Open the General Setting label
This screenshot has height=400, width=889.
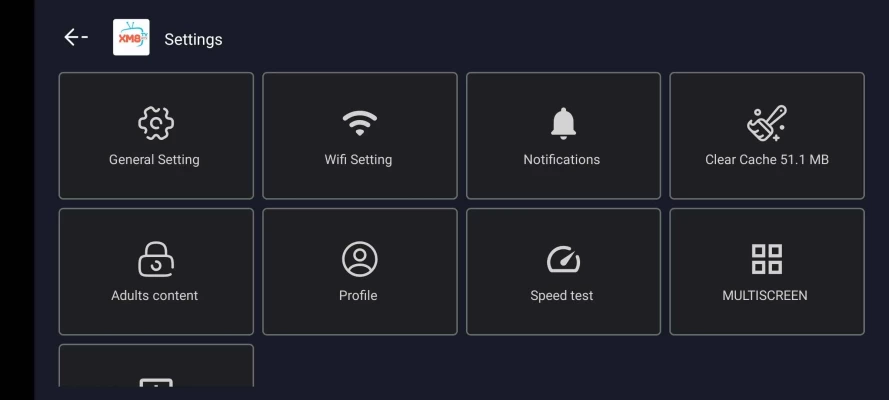click(154, 160)
